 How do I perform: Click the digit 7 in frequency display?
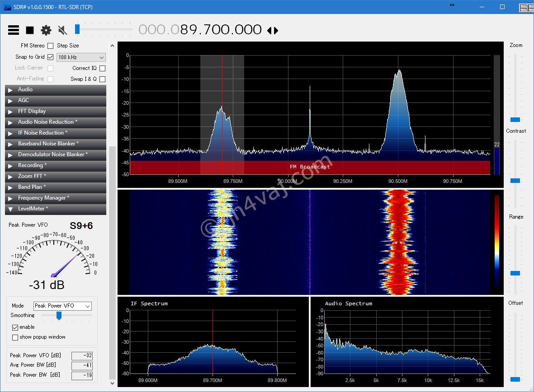pyautogui.click(x=208, y=30)
